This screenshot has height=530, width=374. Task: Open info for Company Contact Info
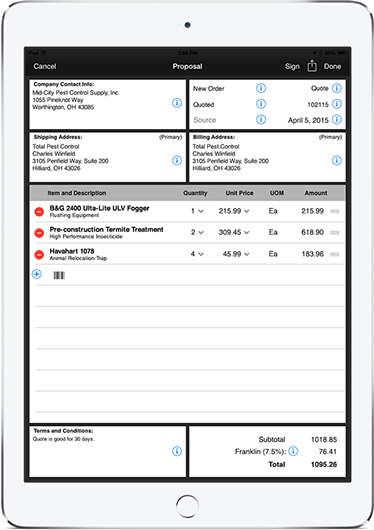[x=177, y=103]
